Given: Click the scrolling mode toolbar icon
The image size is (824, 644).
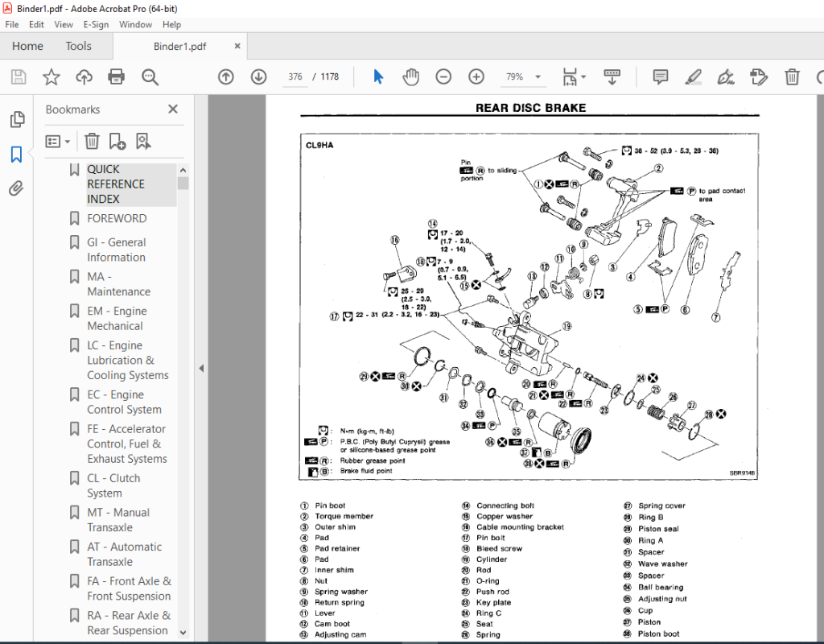Looking at the screenshot, I should coord(612,77).
